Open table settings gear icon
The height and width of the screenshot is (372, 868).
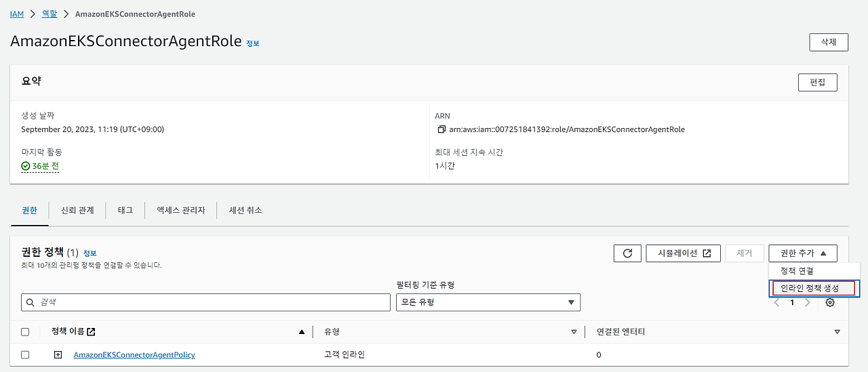[x=830, y=302]
